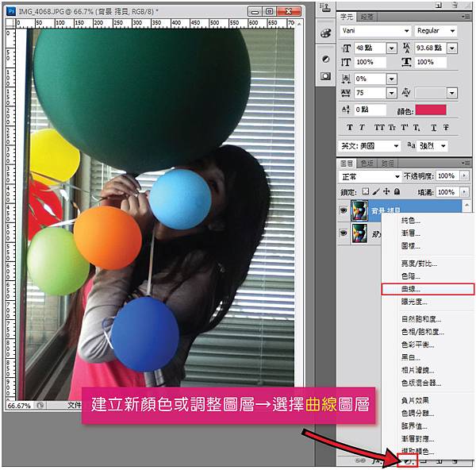Click the baseline shift icon beside 0 點
The width and height of the screenshot is (476, 470).
[x=346, y=110]
